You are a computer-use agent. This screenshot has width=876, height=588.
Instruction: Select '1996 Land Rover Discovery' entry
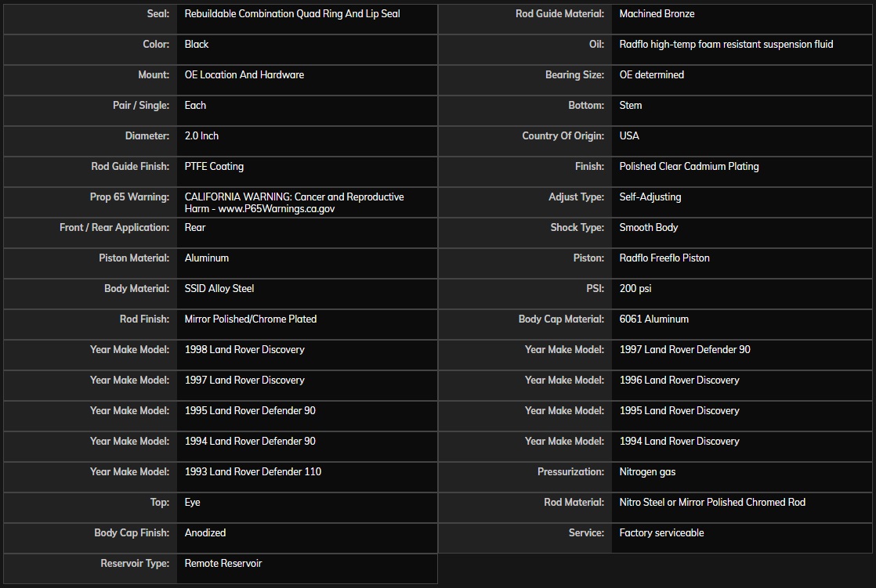pyautogui.click(x=679, y=381)
